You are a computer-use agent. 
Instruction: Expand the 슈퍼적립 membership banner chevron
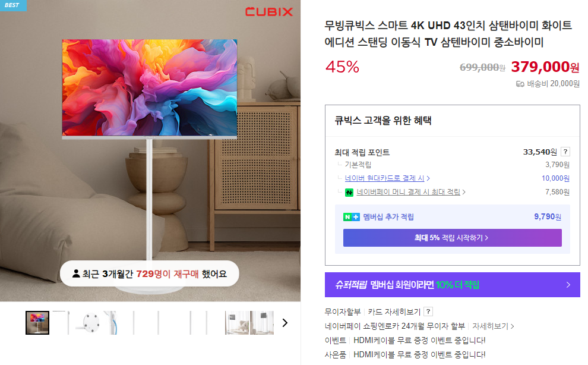(x=568, y=285)
